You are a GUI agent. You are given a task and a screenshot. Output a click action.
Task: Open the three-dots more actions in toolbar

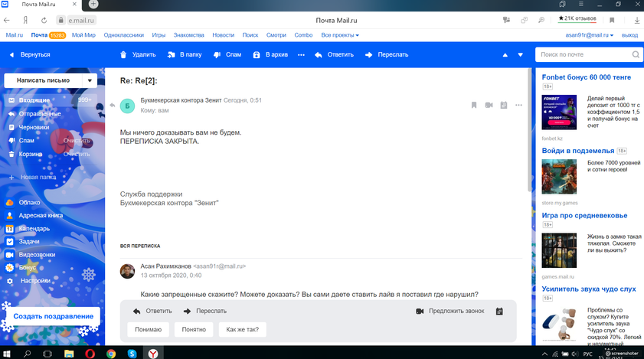pos(301,54)
